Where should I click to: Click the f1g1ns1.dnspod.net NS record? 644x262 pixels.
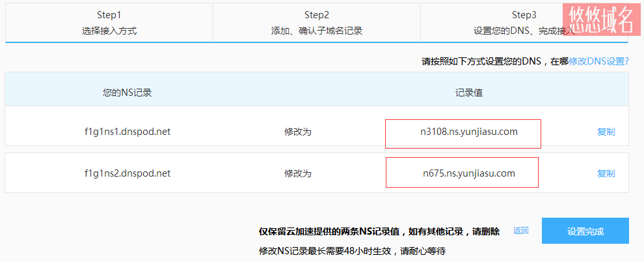pos(127,132)
